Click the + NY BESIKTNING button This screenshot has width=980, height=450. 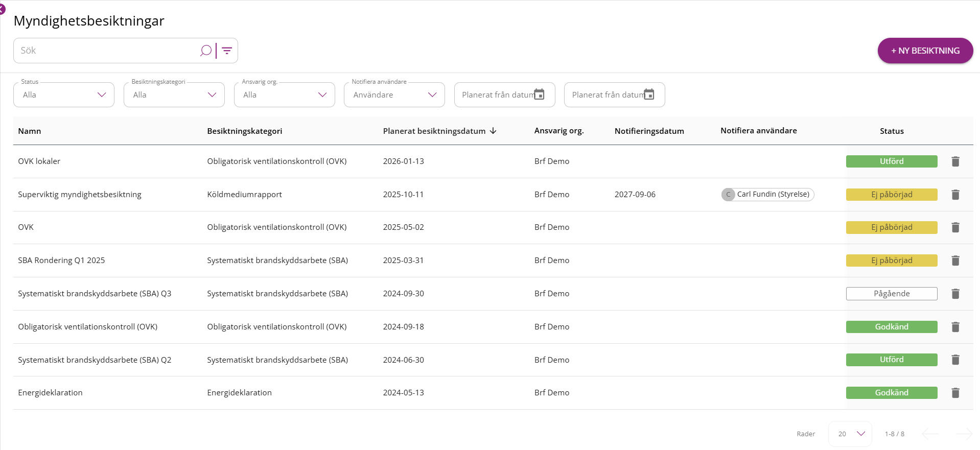pos(925,51)
